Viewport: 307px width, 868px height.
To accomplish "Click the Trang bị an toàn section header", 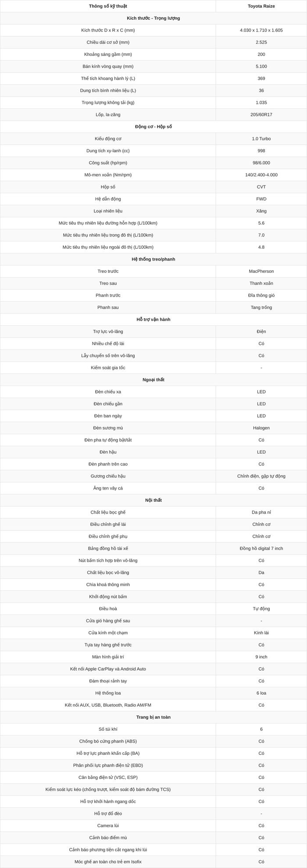I will tap(153, 717).
